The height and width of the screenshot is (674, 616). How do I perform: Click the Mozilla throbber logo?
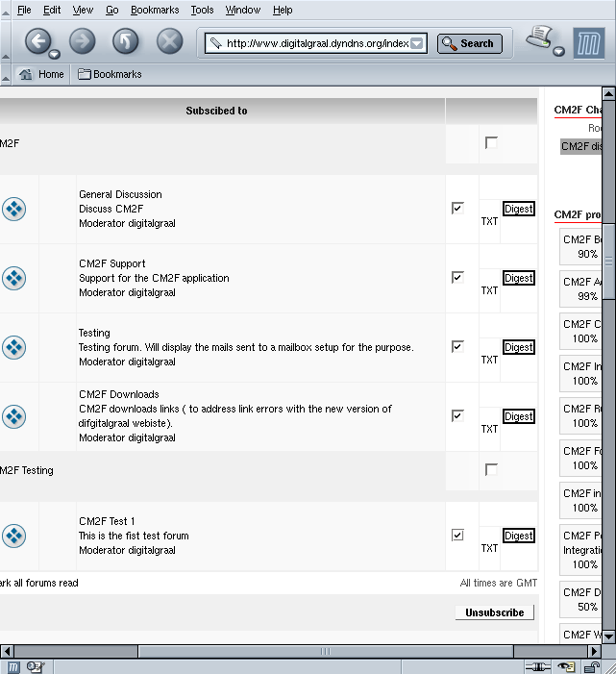pyautogui.click(x=588, y=43)
